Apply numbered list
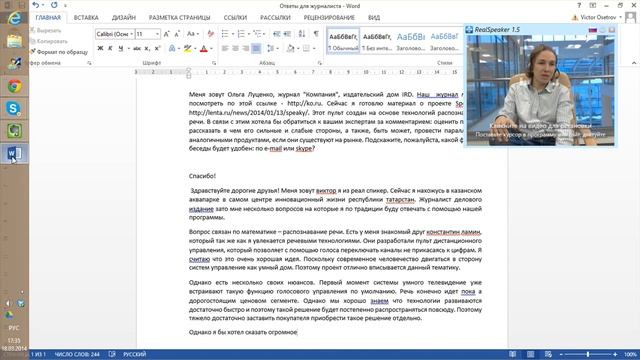Screen dimensions: 640x360 tap(241, 34)
